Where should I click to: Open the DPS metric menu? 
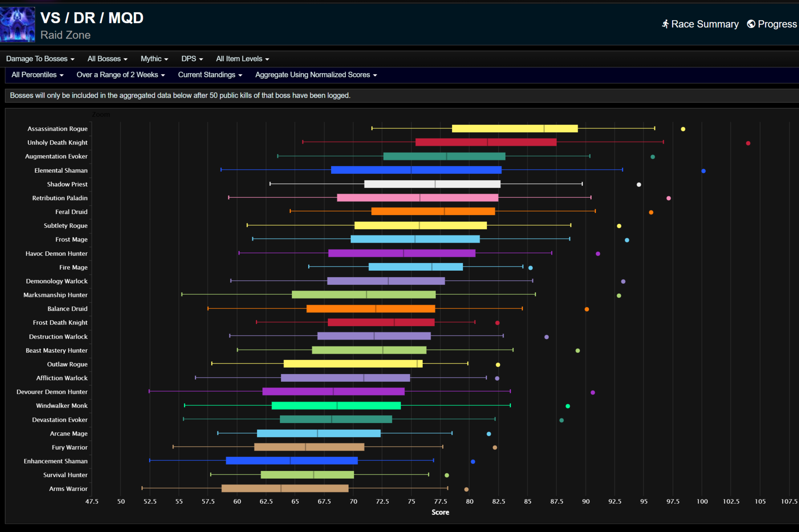click(192, 59)
